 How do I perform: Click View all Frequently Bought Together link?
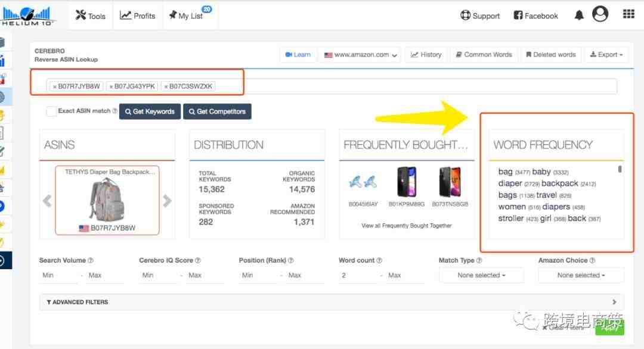point(406,226)
